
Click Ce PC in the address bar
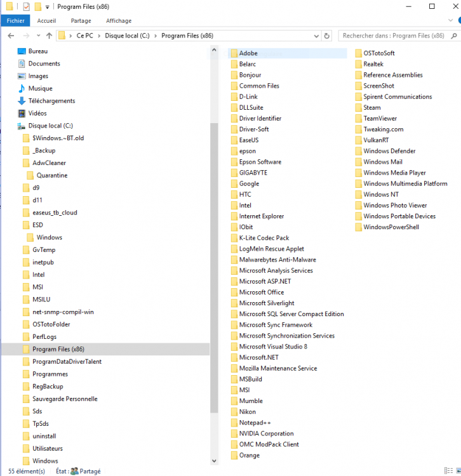[x=84, y=36]
